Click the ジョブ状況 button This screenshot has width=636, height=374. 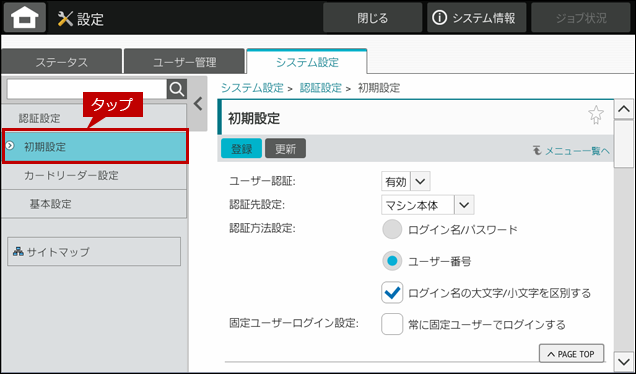pyautogui.click(x=581, y=17)
